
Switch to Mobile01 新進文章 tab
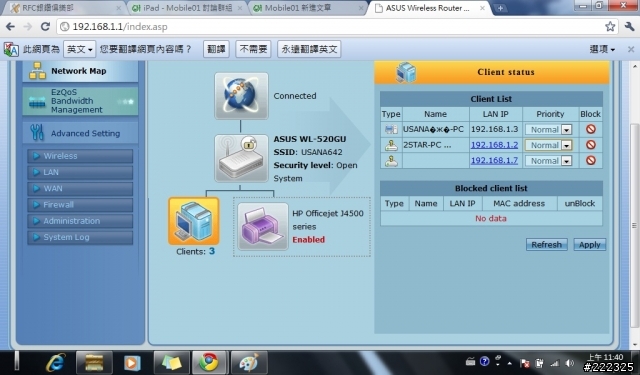(308, 8)
